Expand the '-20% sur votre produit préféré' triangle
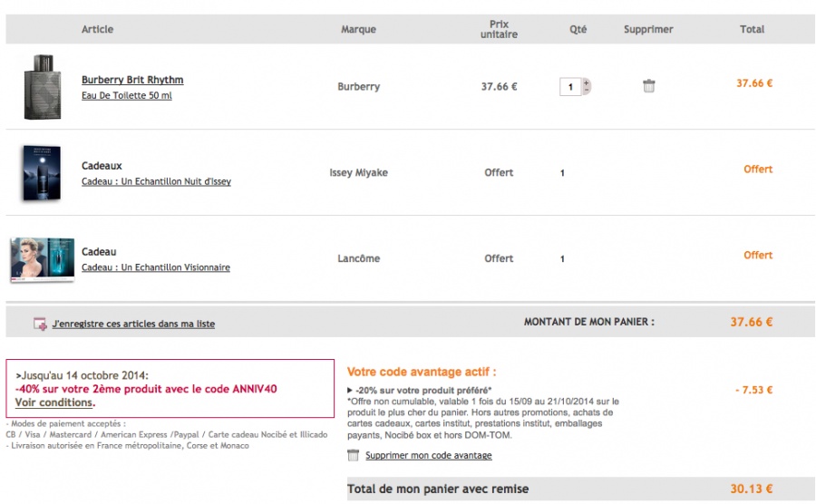Image resolution: width=816 pixels, height=504 pixels. tap(350, 390)
